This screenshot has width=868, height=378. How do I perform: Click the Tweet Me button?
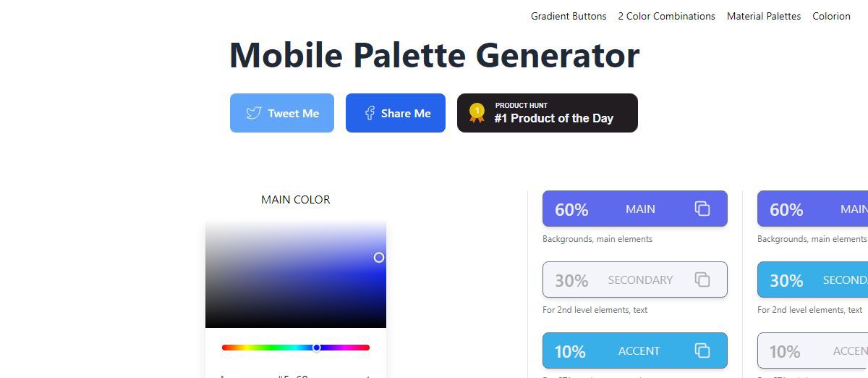(x=282, y=113)
